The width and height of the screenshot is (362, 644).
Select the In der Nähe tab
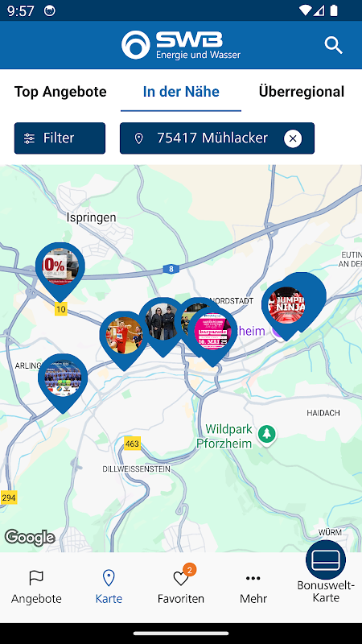click(181, 92)
